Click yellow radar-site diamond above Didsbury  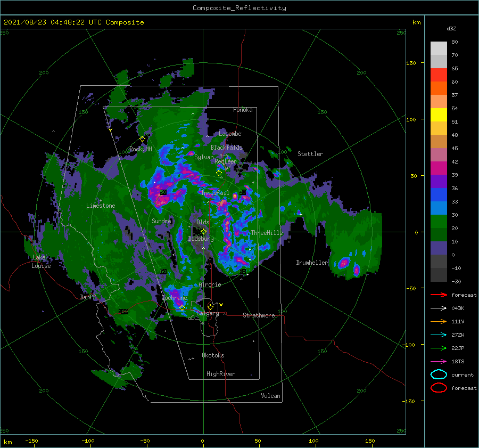203,232
